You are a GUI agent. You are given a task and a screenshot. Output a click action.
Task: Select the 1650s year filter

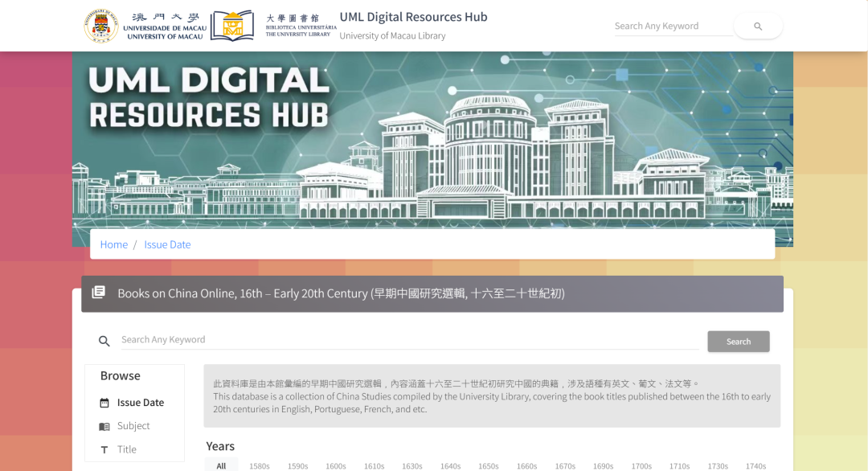click(x=489, y=465)
